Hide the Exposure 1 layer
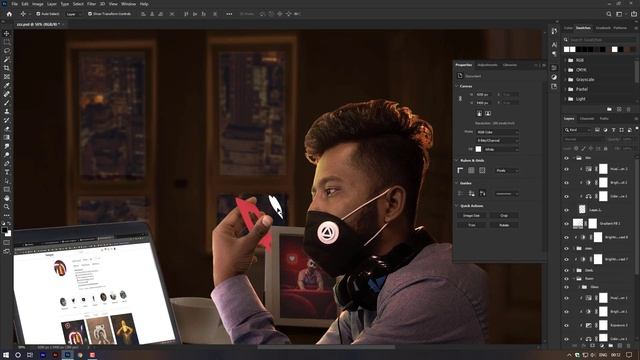Viewport: 640px width, 360px height. [566, 325]
